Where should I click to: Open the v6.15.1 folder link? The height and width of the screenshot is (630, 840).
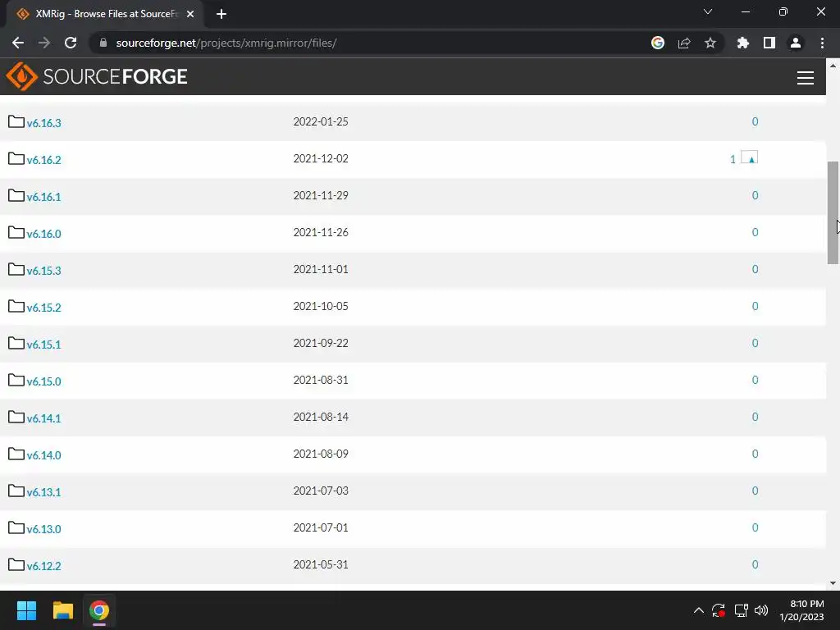click(44, 345)
